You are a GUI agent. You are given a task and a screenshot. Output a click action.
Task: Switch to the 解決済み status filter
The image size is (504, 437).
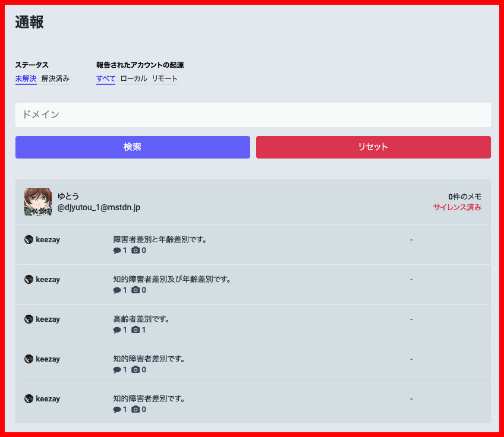(x=55, y=78)
